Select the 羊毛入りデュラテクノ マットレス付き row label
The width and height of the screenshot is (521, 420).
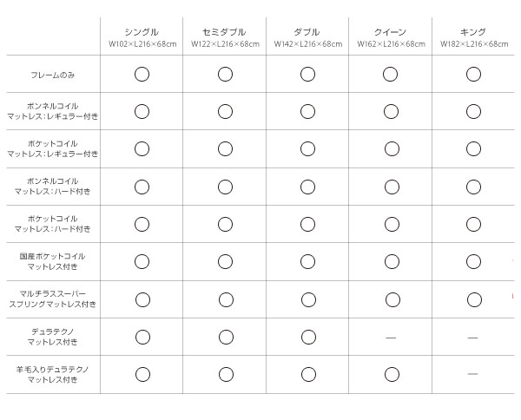point(52,375)
